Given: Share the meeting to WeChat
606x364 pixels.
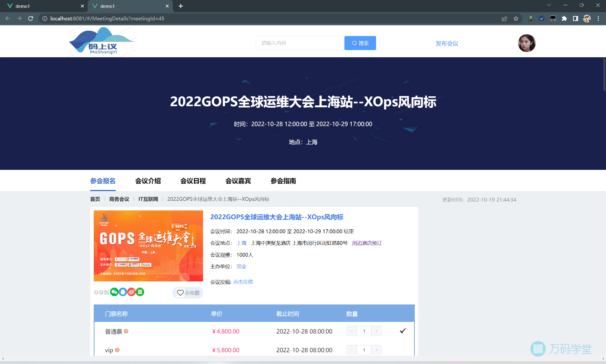Looking at the screenshot, I should tap(114, 292).
